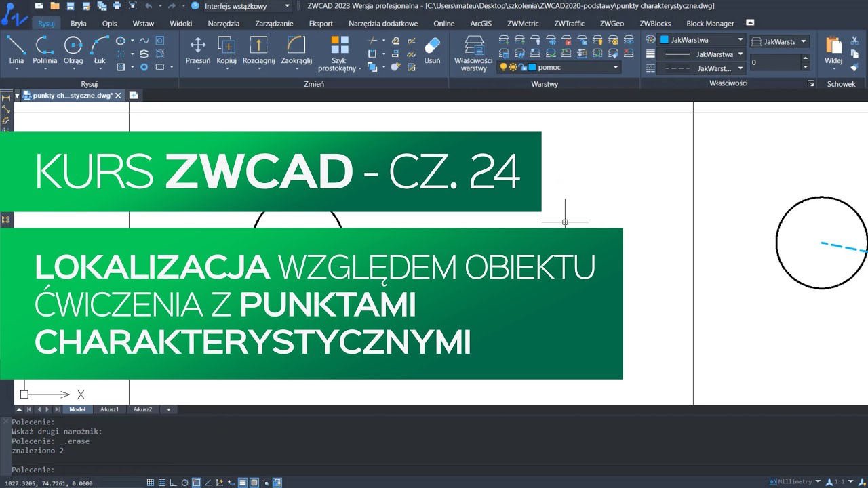Open the Opis ribbon tab
The width and height of the screenshot is (868, 488).
(109, 23)
